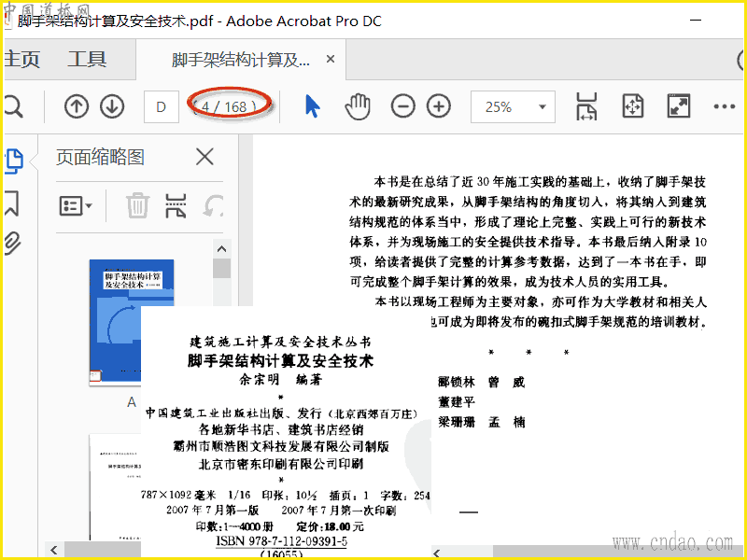
Task: Switch to the 主页 tab
Action: point(21,60)
